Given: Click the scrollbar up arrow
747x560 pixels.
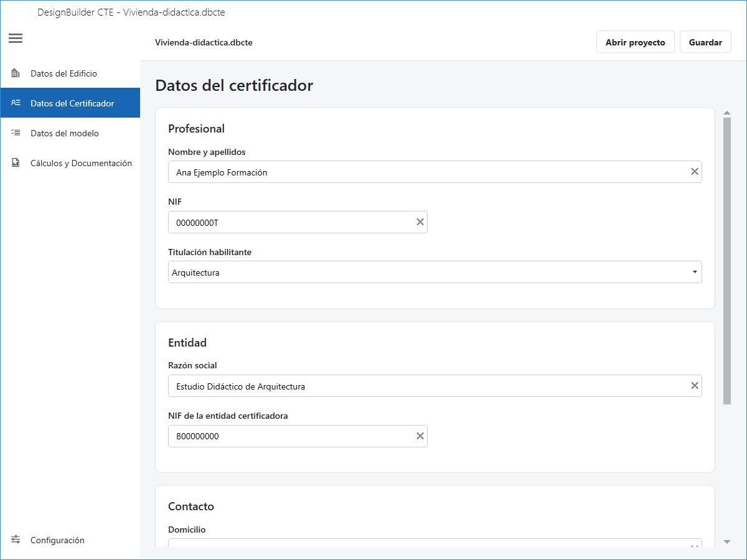Looking at the screenshot, I should [727, 113].
